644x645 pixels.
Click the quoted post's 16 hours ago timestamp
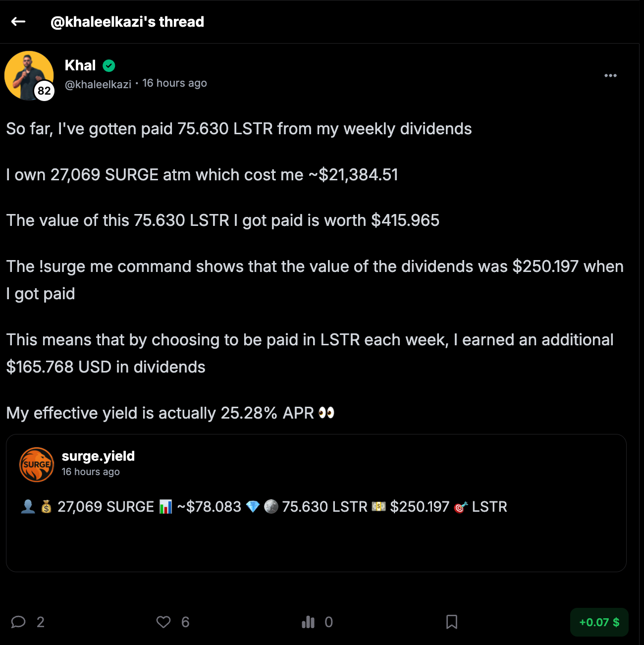pos(91,472)
